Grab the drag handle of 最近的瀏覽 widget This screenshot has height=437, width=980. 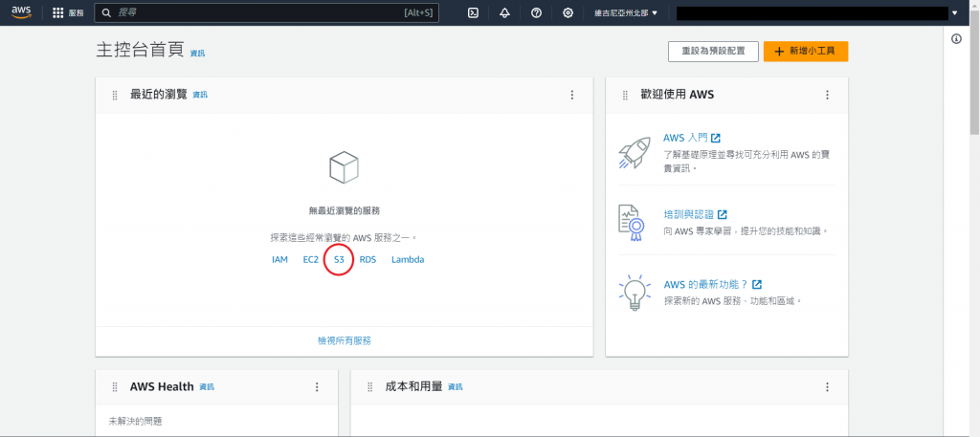point(115,95)
